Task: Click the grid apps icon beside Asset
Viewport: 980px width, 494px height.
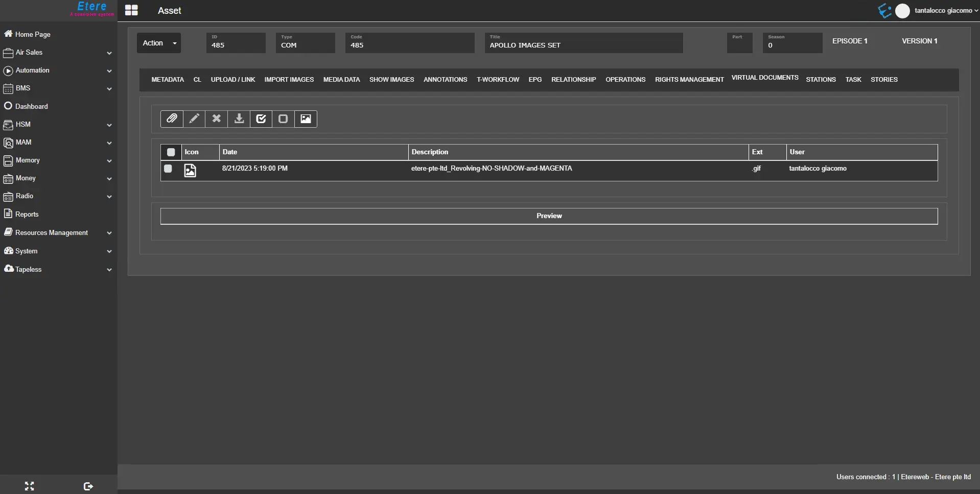Action: (131, 11)
